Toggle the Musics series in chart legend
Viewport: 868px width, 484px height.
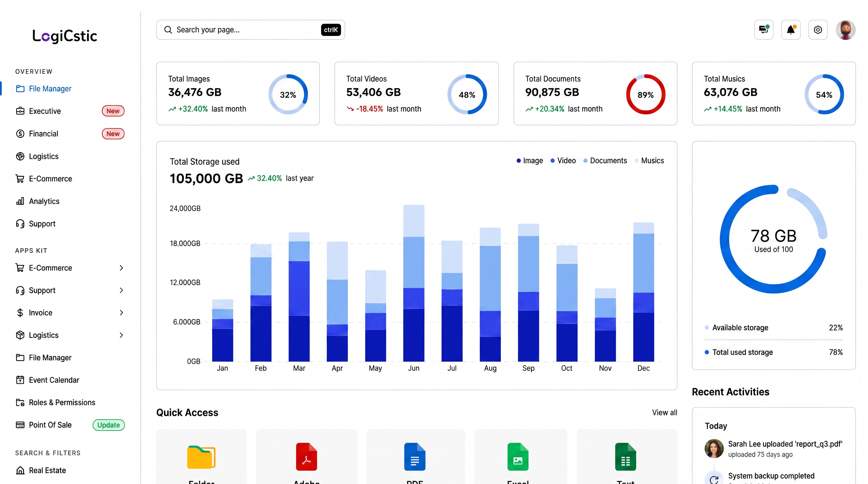649,161
